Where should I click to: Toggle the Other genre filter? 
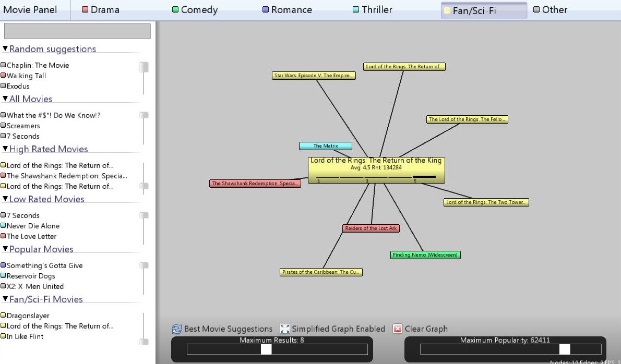(x=550, y=10)
